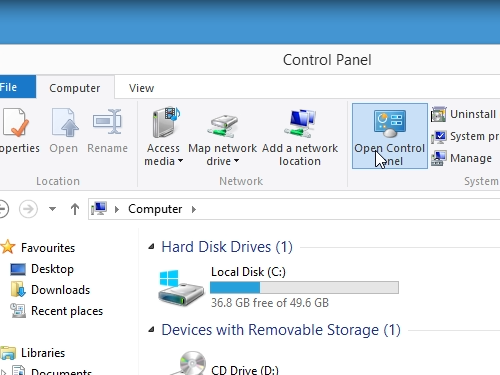The height and width of the screenshot is (375, 500).
Task: Switch to the Computer ribbon tab
Action: [75, 88]
